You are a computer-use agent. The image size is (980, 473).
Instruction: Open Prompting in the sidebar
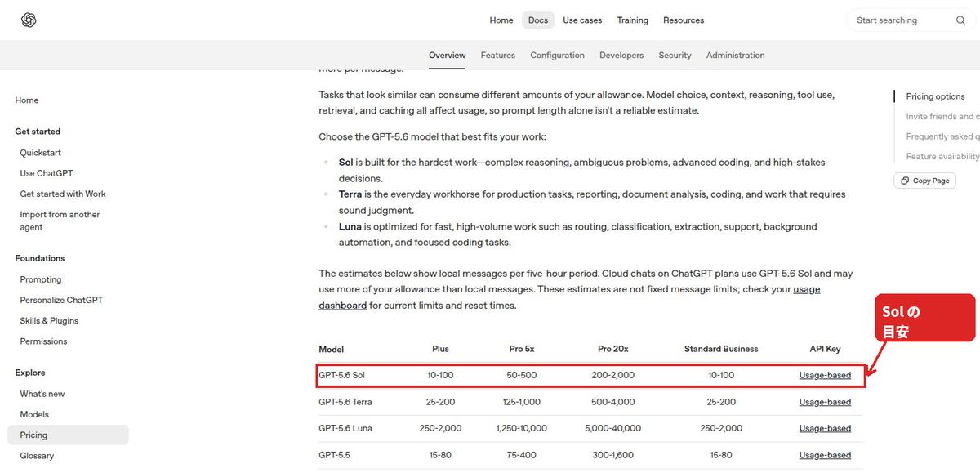[x=41, y=279]
